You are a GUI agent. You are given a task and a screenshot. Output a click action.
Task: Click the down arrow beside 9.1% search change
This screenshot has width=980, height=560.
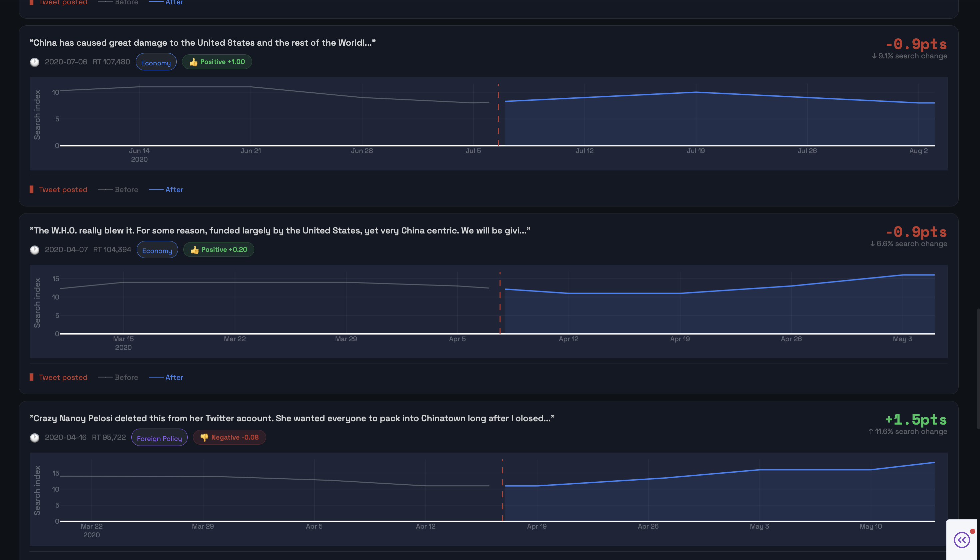click(874, 56)
